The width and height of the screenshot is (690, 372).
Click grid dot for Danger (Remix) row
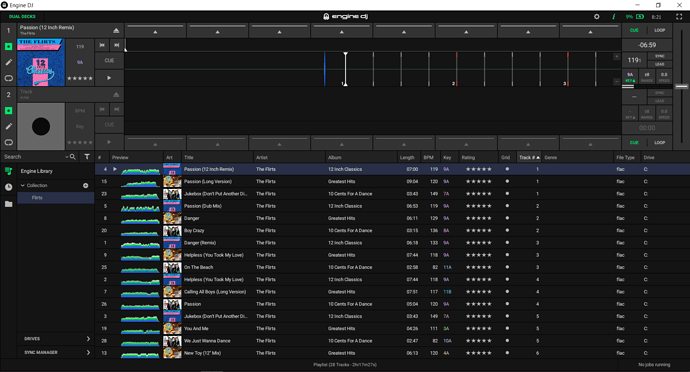(507, 243)
